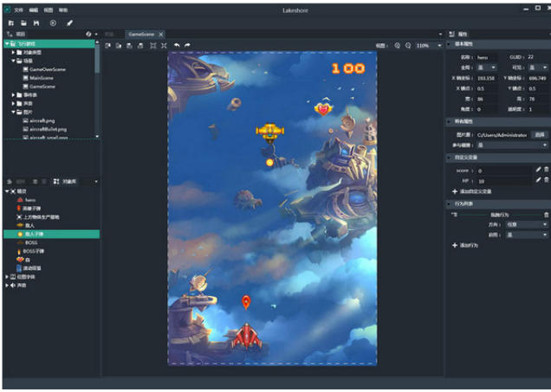Select aircraft.png in the project tree
Viewport: 551px width, 392px height.
[x=42, y=121]
